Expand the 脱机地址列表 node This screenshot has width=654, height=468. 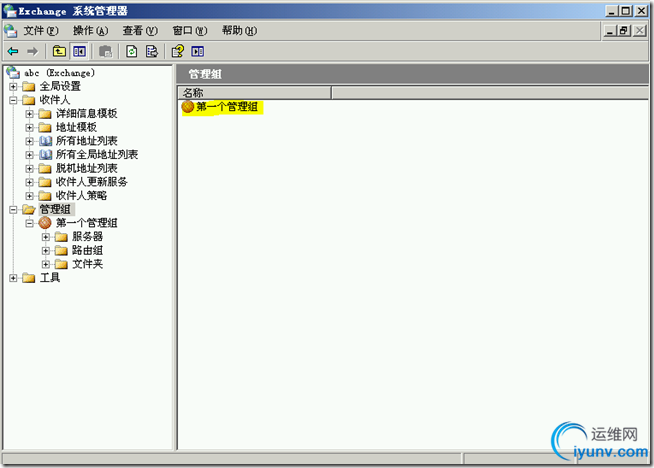(29, 169)
